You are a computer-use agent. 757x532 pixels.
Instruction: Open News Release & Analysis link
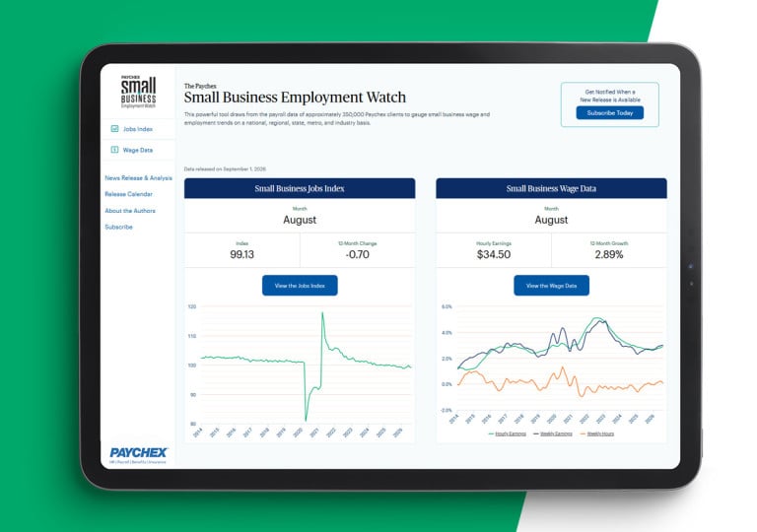pyautogui.click(x=139, y=177)
